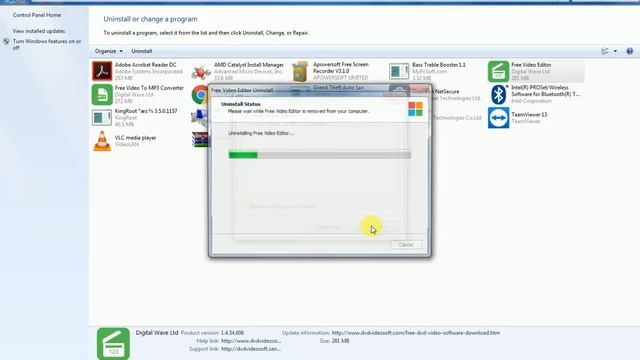The height and width of the screenshot is (360, 640).
Task: Select the WinRAR books icon
Action: click(x=200, y=140)
